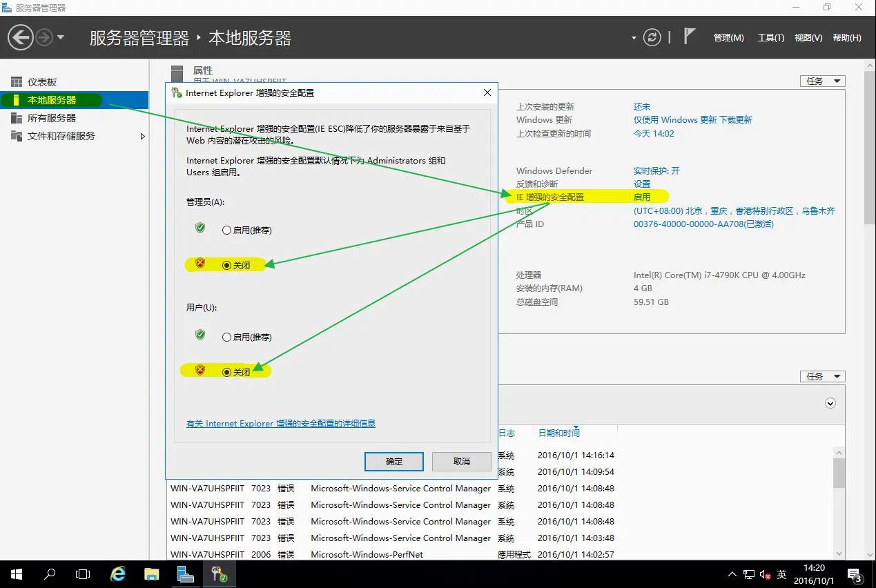This screenshot has width=876, height=588.
Task: Open the 工具(T) menu
Action: 771,38
